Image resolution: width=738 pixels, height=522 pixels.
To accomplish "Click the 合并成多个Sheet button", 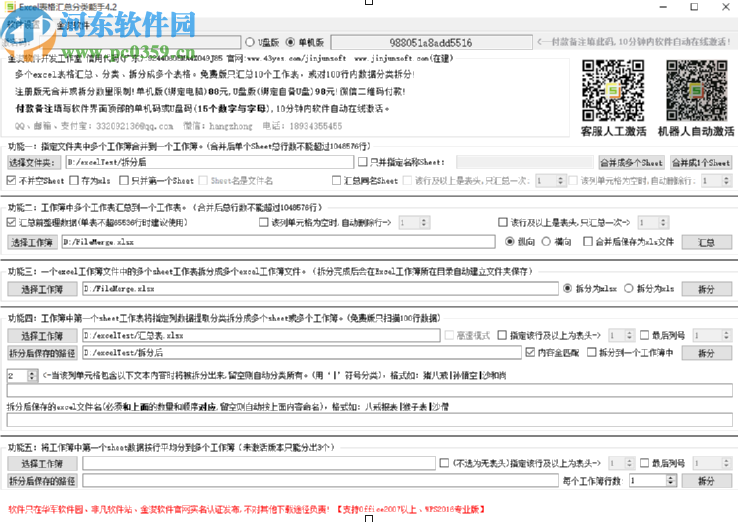I will coord(631,162).
